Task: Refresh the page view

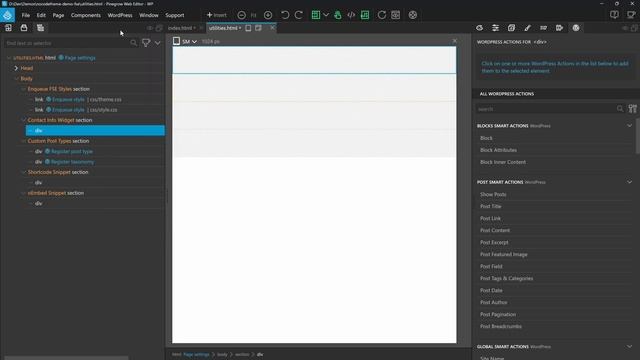Action: pyautogui.click(x=382, y=15)
